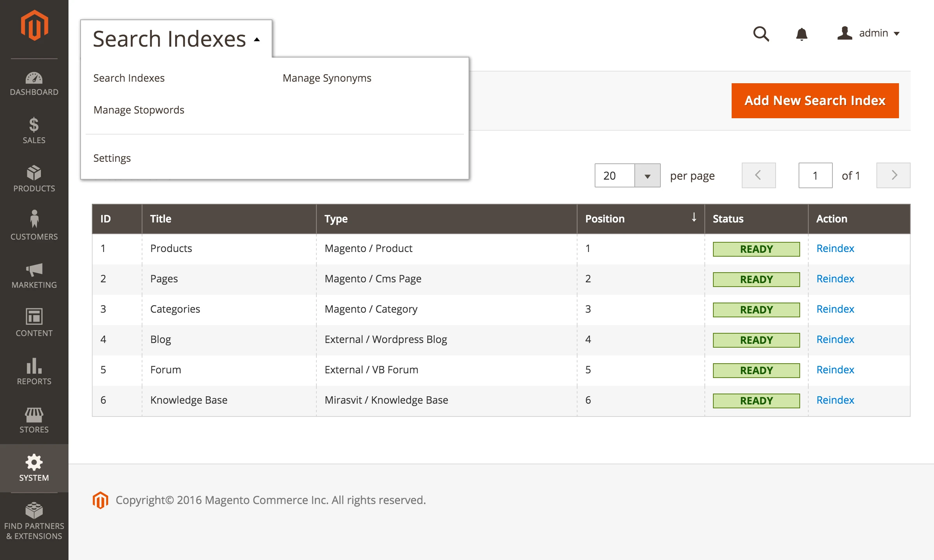934x560 pixels.
Task: Open the Reports bar chart icon
Action: (x=34, y=371)
